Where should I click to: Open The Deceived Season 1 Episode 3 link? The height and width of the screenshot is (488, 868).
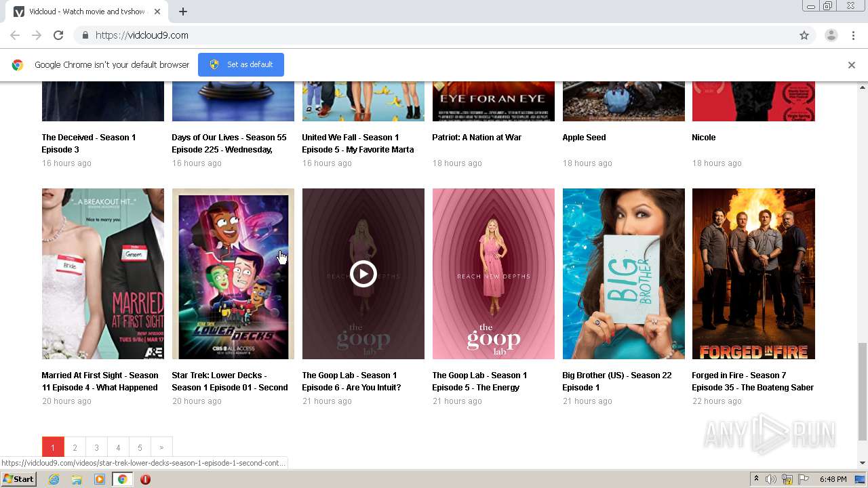click(89, 144)
